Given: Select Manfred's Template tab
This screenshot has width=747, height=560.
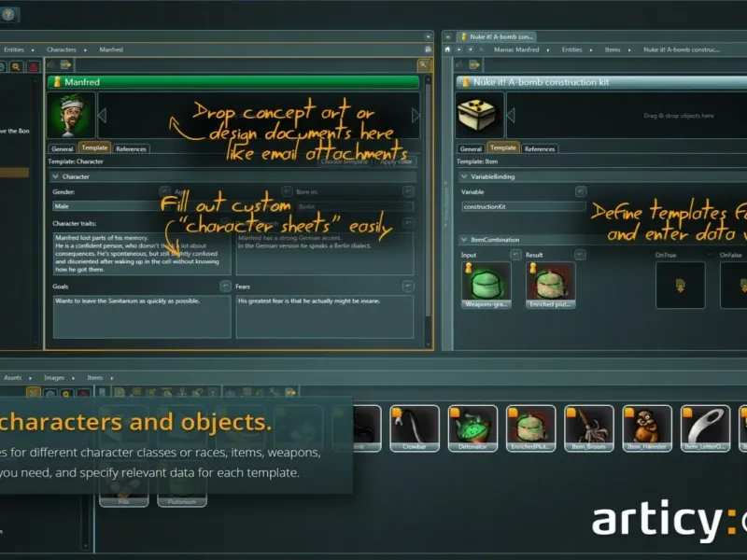Looking at the screenshot, I should (94, 147).
